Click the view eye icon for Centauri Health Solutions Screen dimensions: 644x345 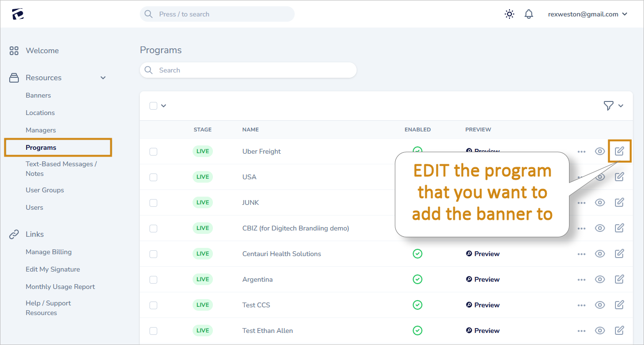(600, 254)
